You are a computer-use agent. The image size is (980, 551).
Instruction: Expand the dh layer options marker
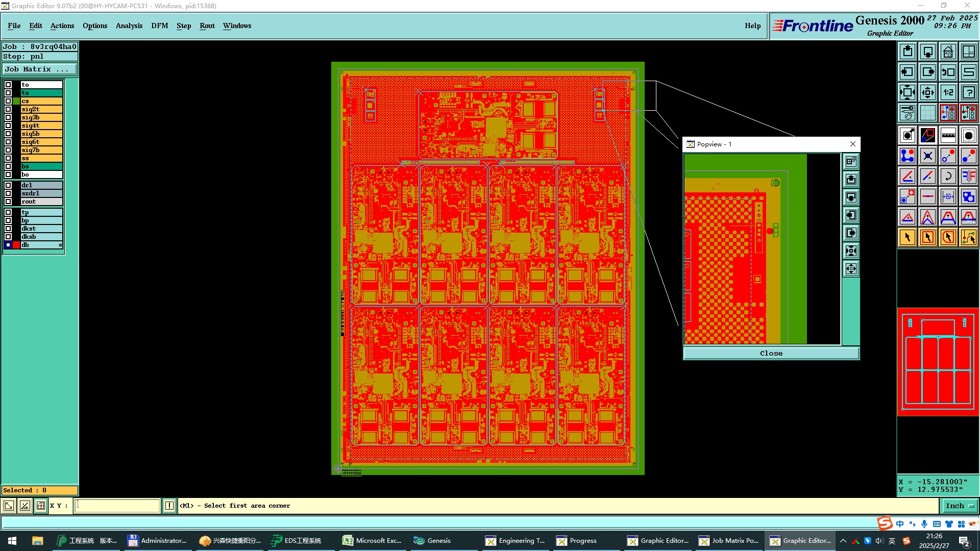(x=60, y=245)
